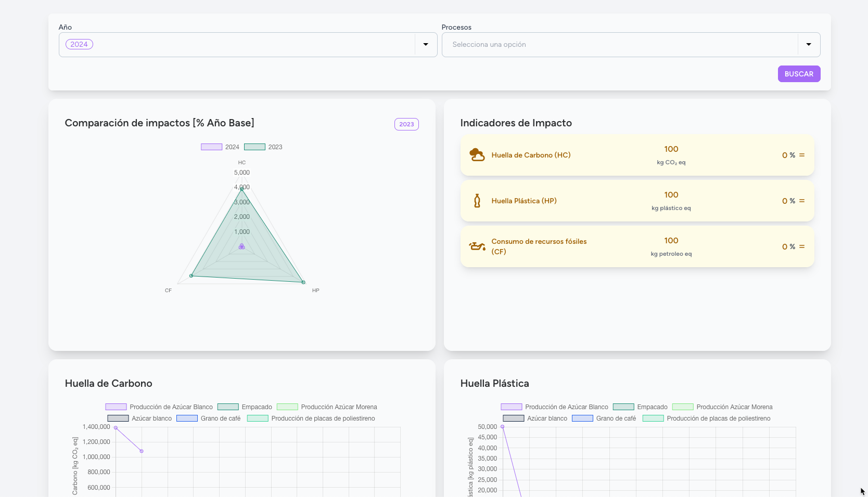Click the equals sign in recursos fósiles row

tap(802, 246)
